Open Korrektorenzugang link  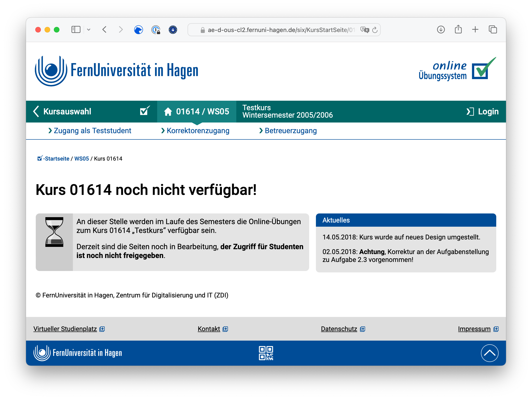(195, 131)
